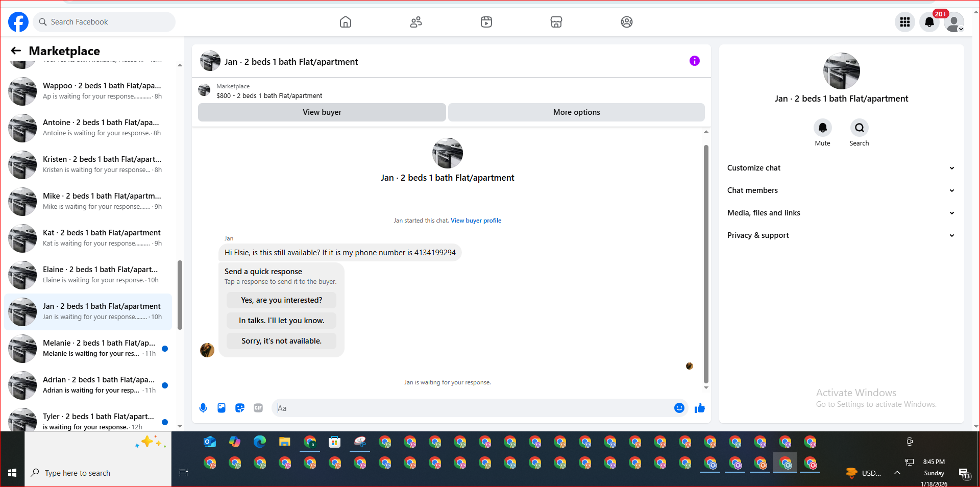Open Task View on taskbar
Image resolution: width=980 pixels, height=487 pixels.
[184, 473]
